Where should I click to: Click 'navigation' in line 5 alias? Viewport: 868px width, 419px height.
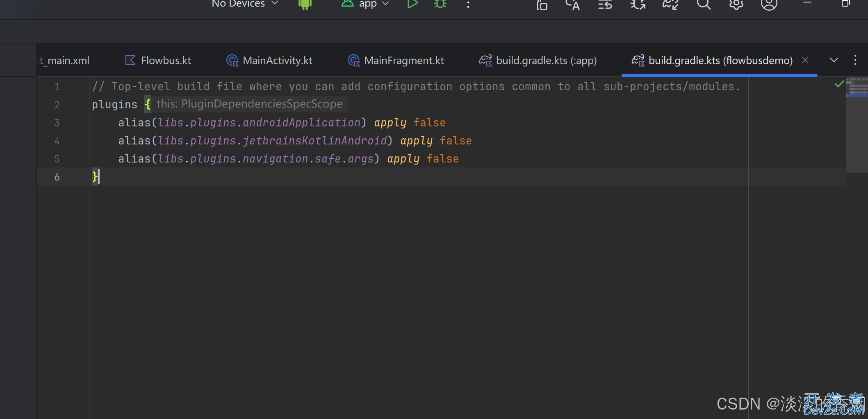coord(276,159)
